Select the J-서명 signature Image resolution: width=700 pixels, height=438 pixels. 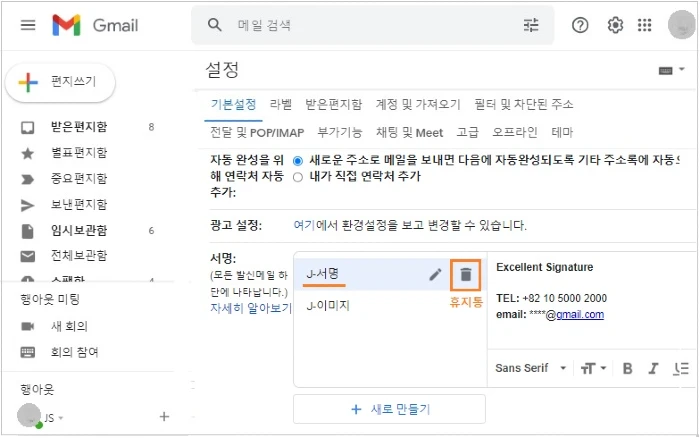pos(322,274)
